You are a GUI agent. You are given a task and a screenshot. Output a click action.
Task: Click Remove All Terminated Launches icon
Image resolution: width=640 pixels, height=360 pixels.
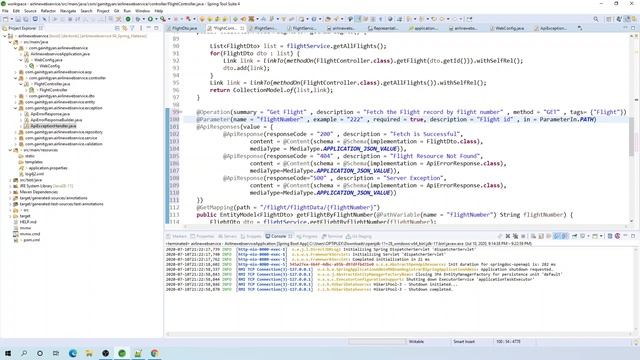click(516, 236)
